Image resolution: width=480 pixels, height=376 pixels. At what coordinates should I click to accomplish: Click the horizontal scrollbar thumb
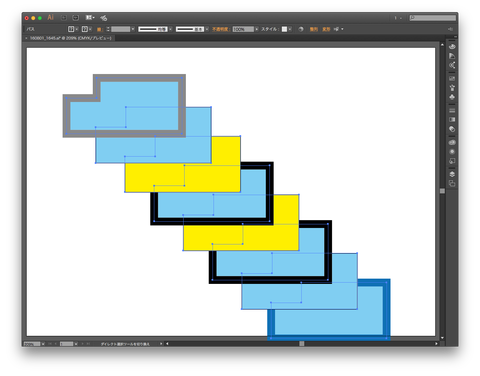[302, 344]
